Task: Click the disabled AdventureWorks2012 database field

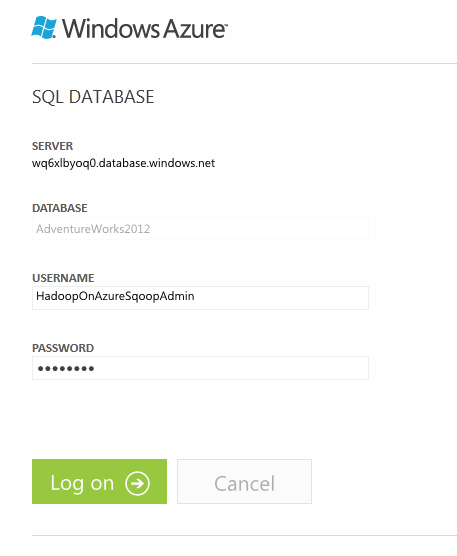Action: click(200, 228)
